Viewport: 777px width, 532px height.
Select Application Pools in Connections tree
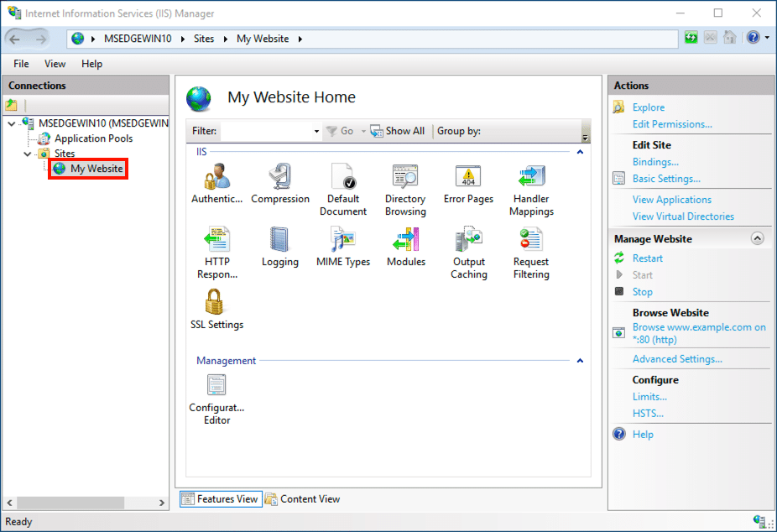pyautogui.click(x=93, y=138)
